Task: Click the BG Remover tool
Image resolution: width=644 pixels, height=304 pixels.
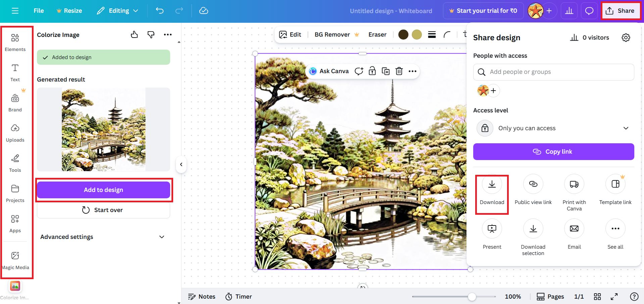Action: tap(332, 34)
